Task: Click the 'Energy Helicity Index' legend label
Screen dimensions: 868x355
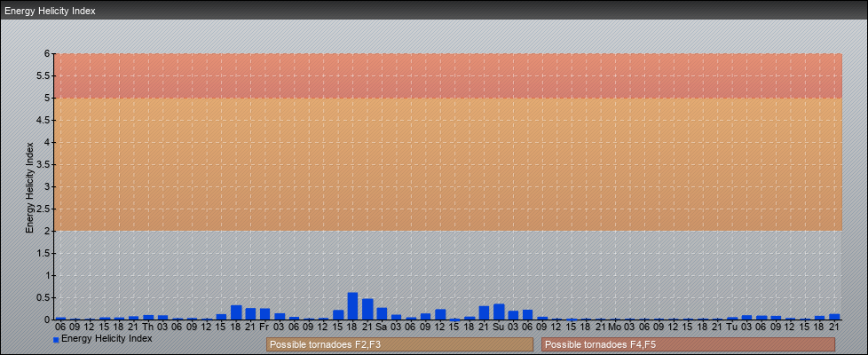Action: click(x=107, y=338)
